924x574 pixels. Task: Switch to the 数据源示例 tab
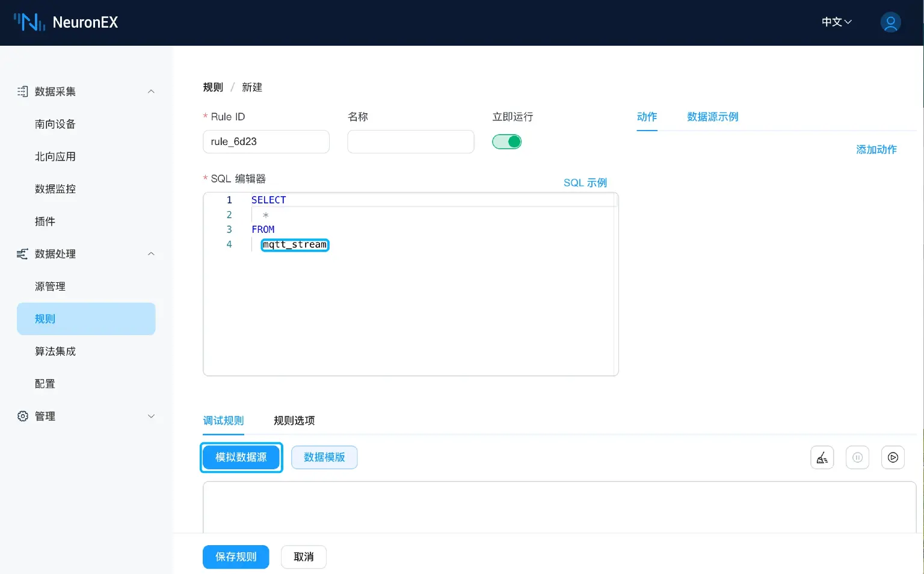click(x=712, y=117)
